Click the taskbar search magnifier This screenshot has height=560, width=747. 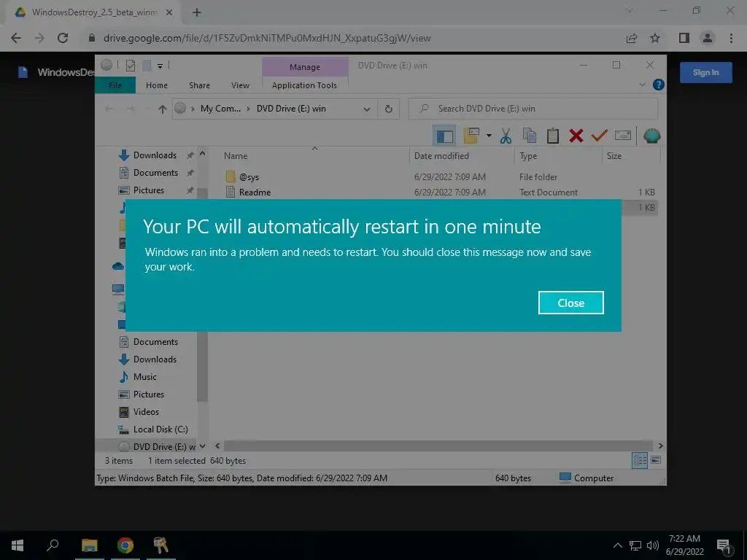(53, 545)
